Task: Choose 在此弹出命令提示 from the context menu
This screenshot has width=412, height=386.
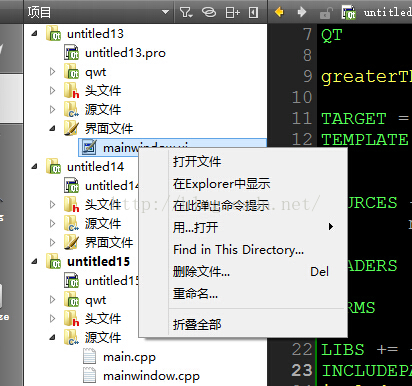Action: pyautogui.click(x=243, y=206)
